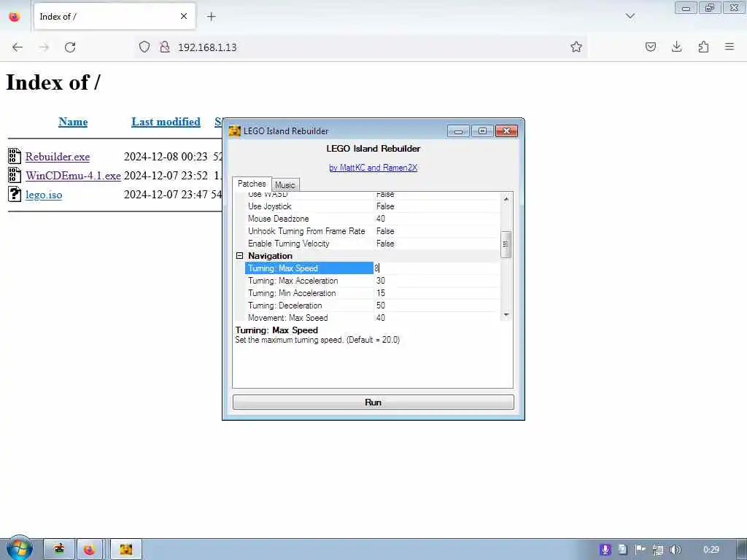Screen dimensions: 747x560
Task: Click the shield tracking protection icon
Action: [x=144, y=47]
